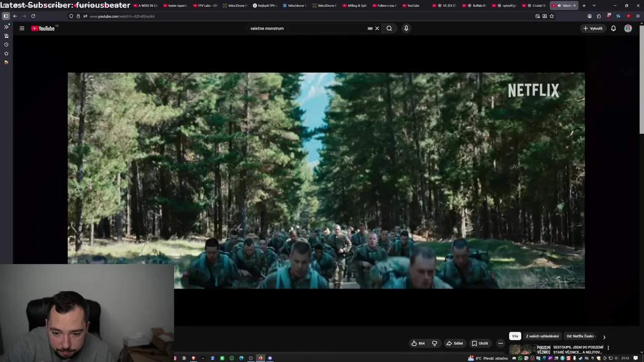Viewport: 644px width, 362px height.
Task: Switch to the Inside Japan's tab
Action: (x=175, y=6)
